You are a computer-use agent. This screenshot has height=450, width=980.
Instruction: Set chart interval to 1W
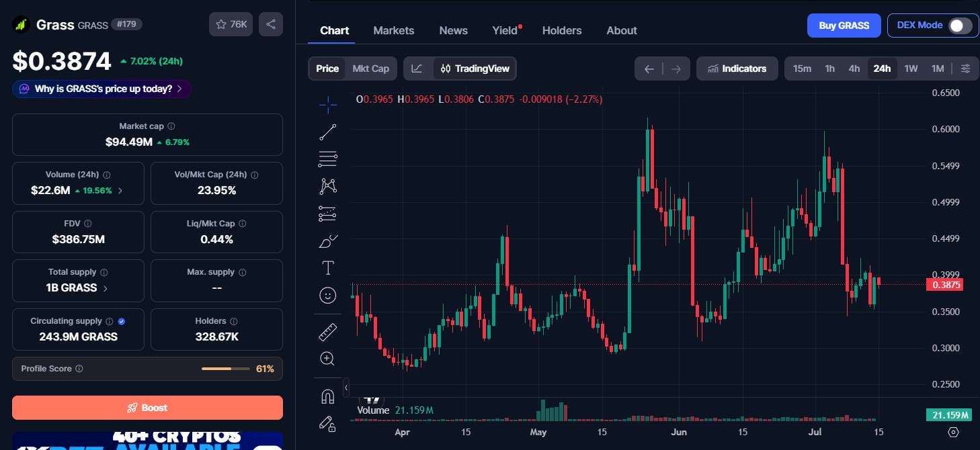(911, 69)
